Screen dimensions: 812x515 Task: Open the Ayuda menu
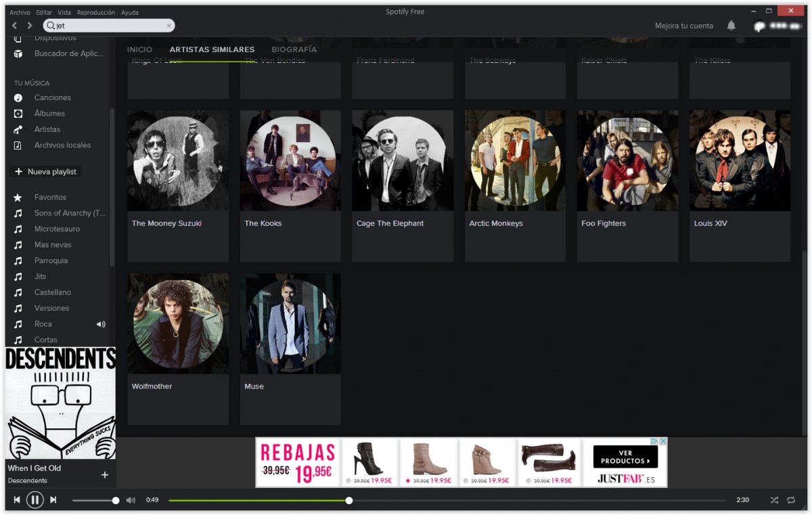[130, 12]
